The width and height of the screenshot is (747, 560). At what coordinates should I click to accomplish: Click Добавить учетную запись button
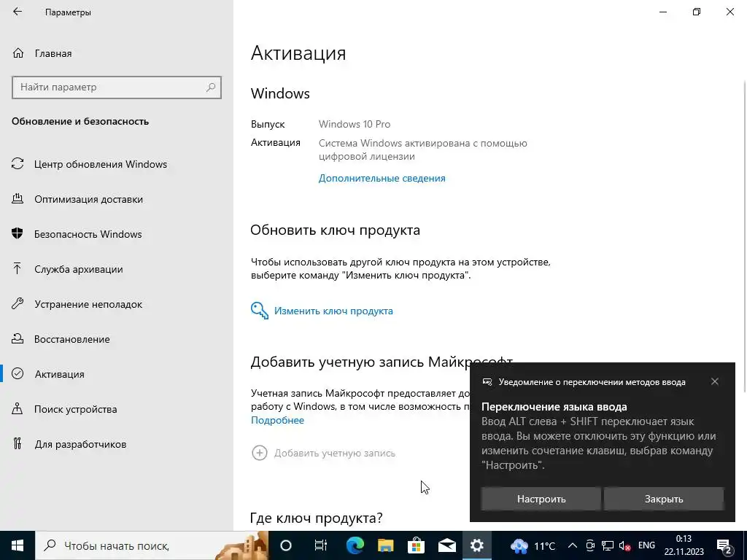tap(334, 453)
